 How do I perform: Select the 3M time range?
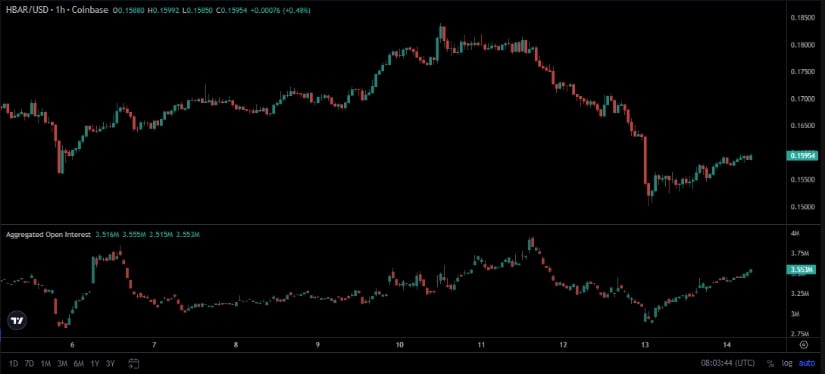click(x=62, y=363)
